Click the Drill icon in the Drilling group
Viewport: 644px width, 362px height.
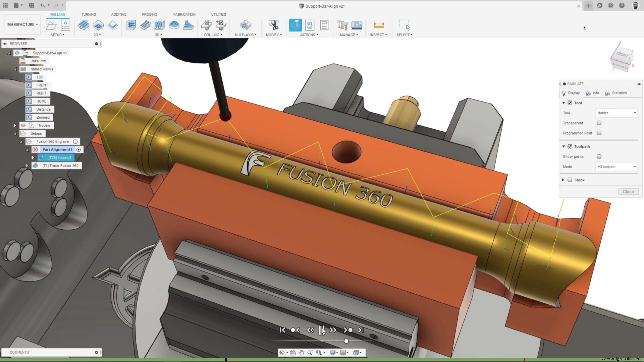[x=207, y=25]
